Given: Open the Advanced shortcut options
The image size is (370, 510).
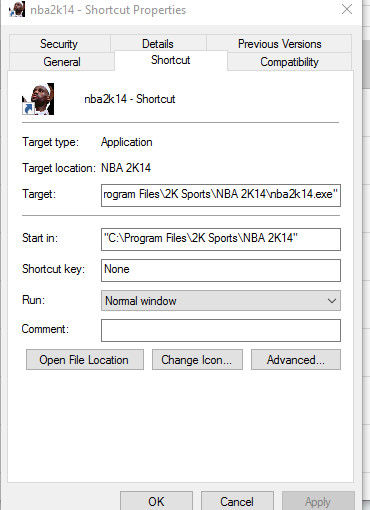Looking at the screenshot, I should [296, 360].
